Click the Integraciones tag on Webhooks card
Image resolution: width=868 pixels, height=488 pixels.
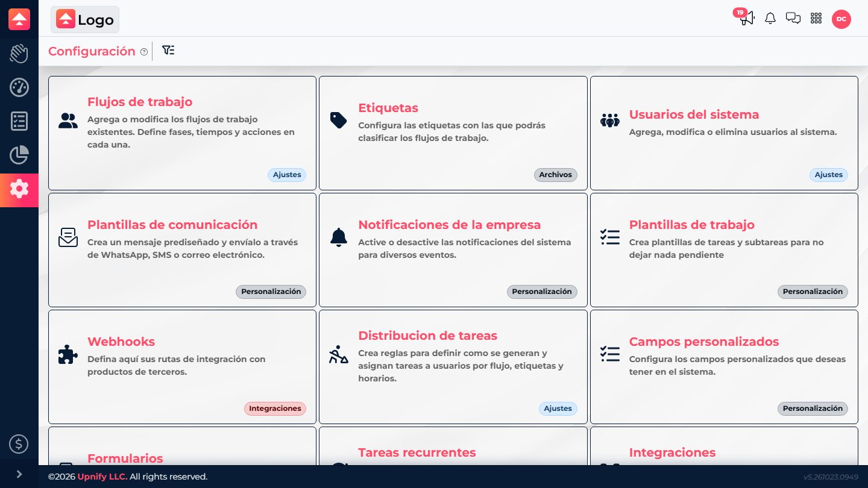(x=275, y=408)
